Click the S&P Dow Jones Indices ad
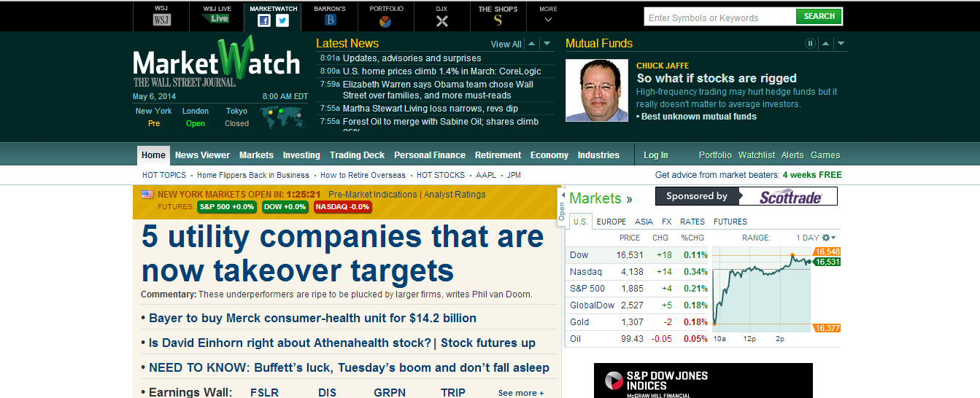Screen dimensions: 980x398 (703, 381)
